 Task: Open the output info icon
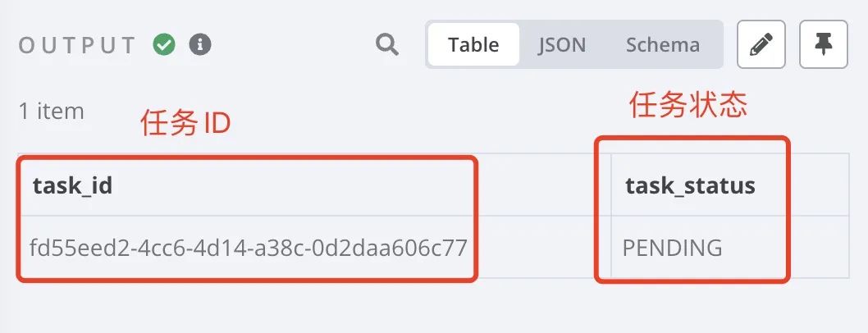(x=200, y=44)
